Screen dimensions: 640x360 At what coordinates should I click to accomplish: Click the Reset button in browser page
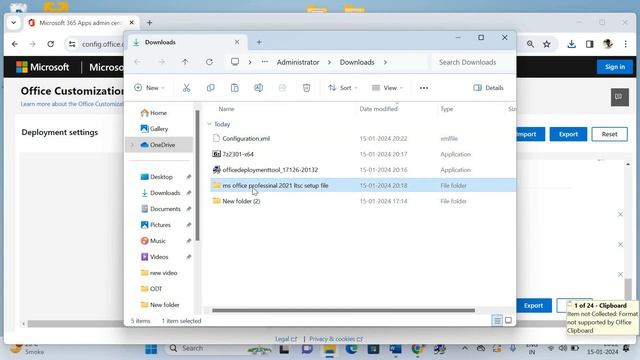(609, 134)
